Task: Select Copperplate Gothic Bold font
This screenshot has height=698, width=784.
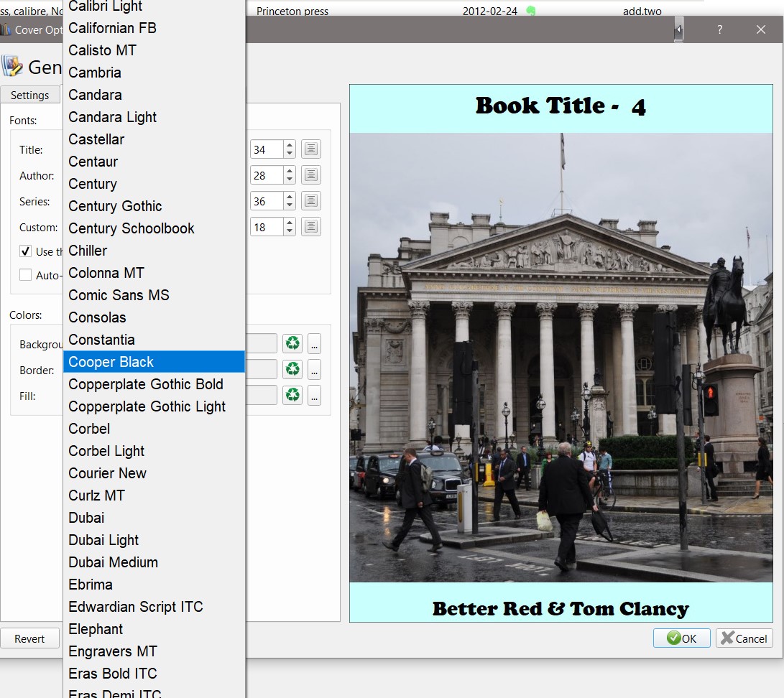Action: click(x=154, y=383)
